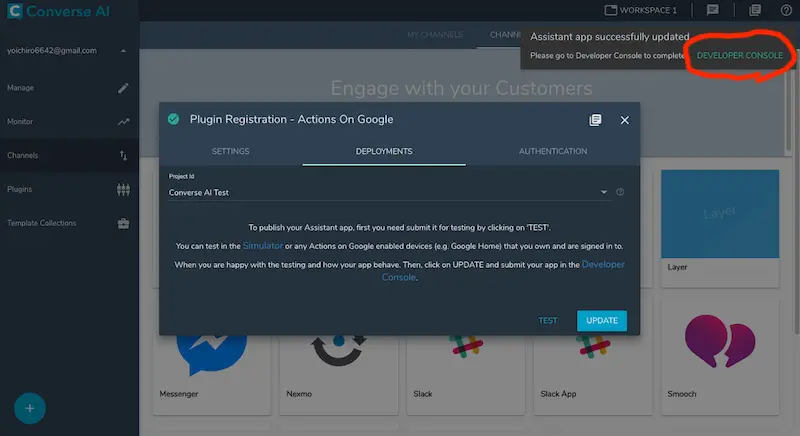The height and width of the screenshot is (436, 800).
Task: Click the page vertical scrollbar
Action: pos(796,204)
